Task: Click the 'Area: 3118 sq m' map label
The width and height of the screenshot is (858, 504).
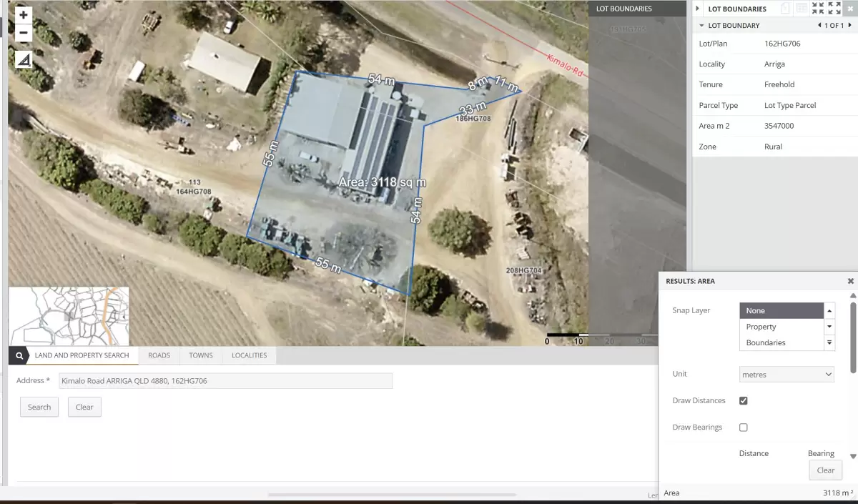Action: click(x=382, y=182)
